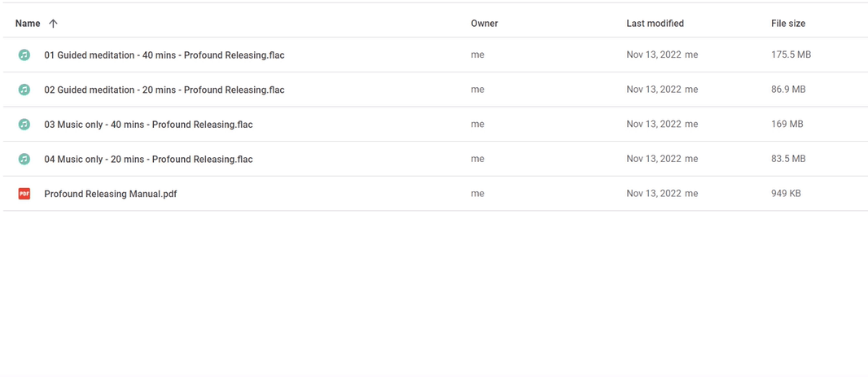Toggle sort direction arrow beside Name

click(53, 24)
